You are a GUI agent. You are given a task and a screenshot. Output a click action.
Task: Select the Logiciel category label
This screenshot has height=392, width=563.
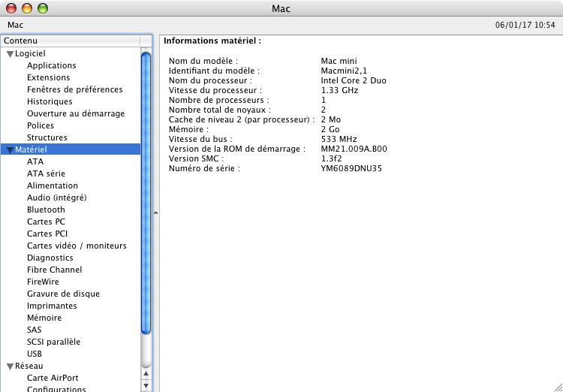[30, 53]
